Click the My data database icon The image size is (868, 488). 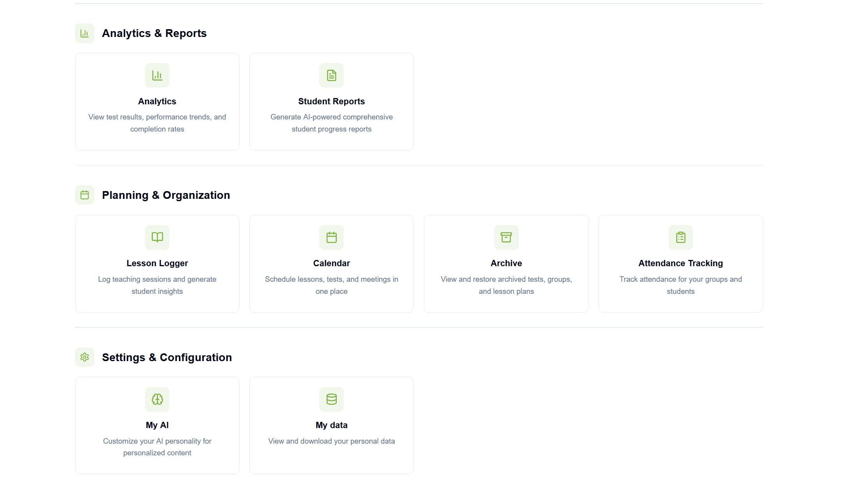pos(331,399)
